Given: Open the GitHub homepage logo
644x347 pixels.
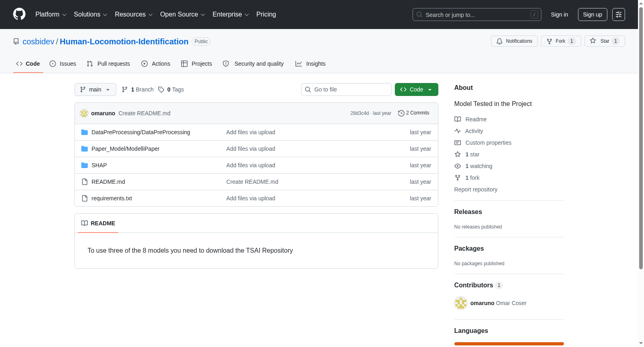Looking at the screenshot, I should tap(19, 14).
